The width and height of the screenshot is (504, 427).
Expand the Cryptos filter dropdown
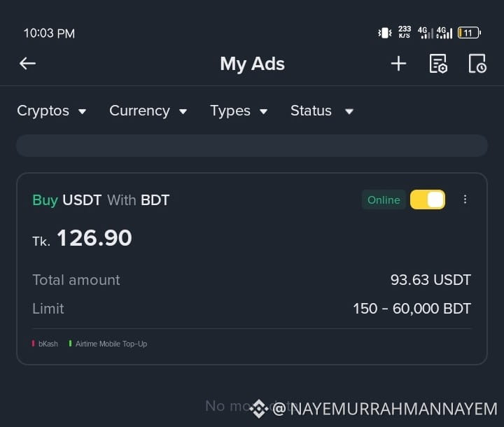tap(51, 111)
